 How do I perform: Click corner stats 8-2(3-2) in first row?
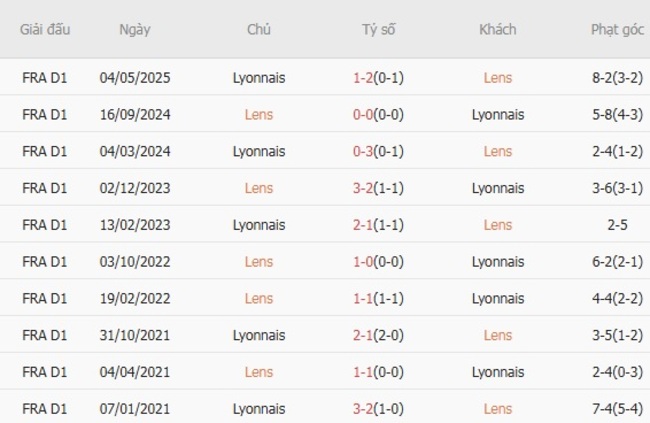click(x=617, y=77)
